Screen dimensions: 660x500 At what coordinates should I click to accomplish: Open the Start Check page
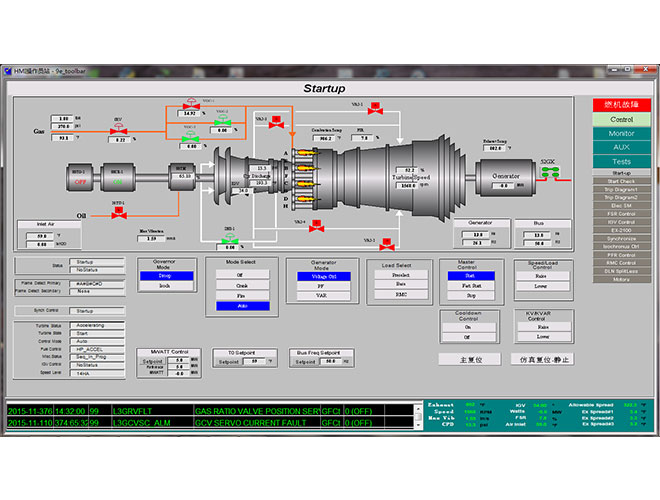tap(621, 181)
